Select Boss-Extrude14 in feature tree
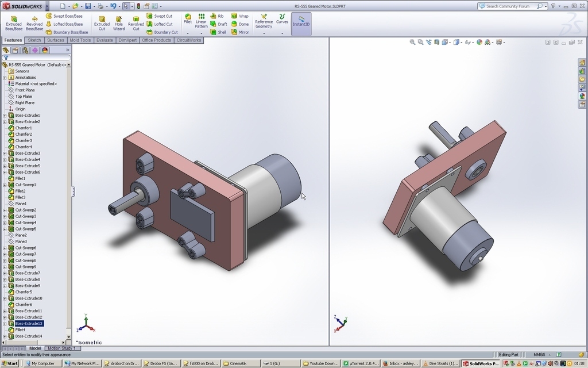This screenshot has width=588, height=368. point(29,336)
